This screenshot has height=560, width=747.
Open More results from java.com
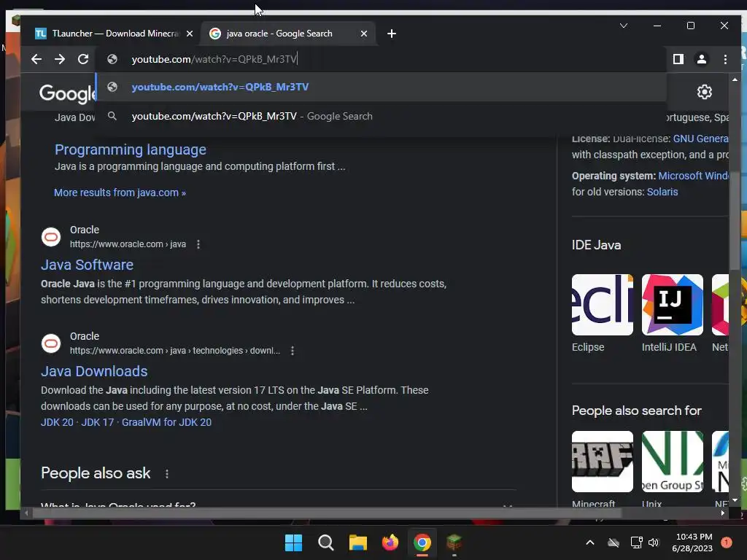point(120,192)
